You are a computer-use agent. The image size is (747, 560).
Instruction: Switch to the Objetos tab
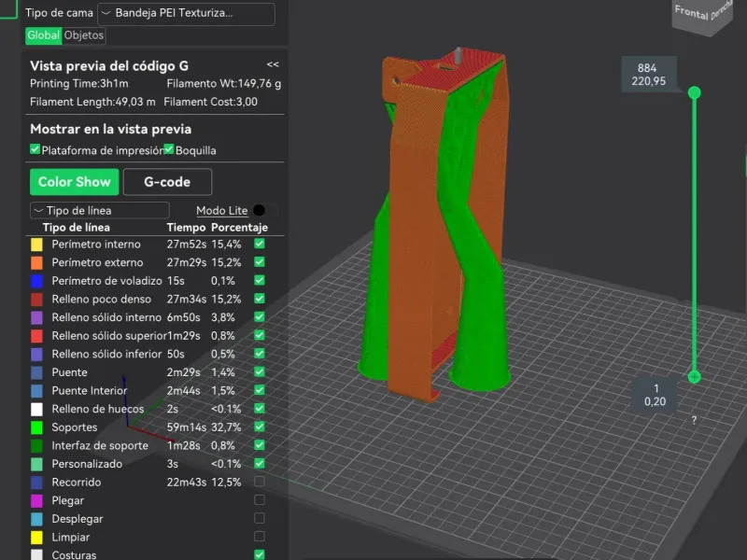(84, 35)
